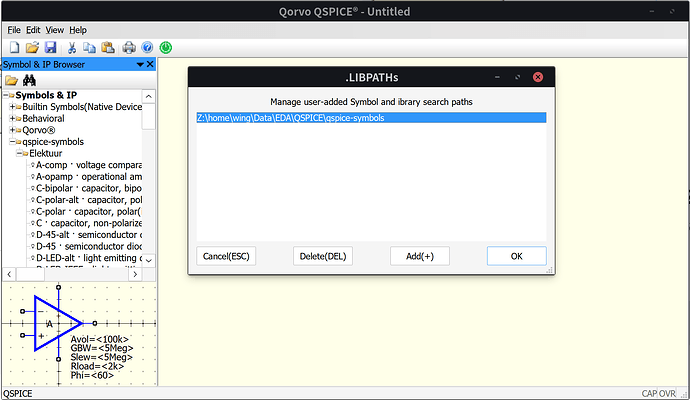690x400 pixels.
Task: Click OVR indicator in status bar
Action: 667,393
